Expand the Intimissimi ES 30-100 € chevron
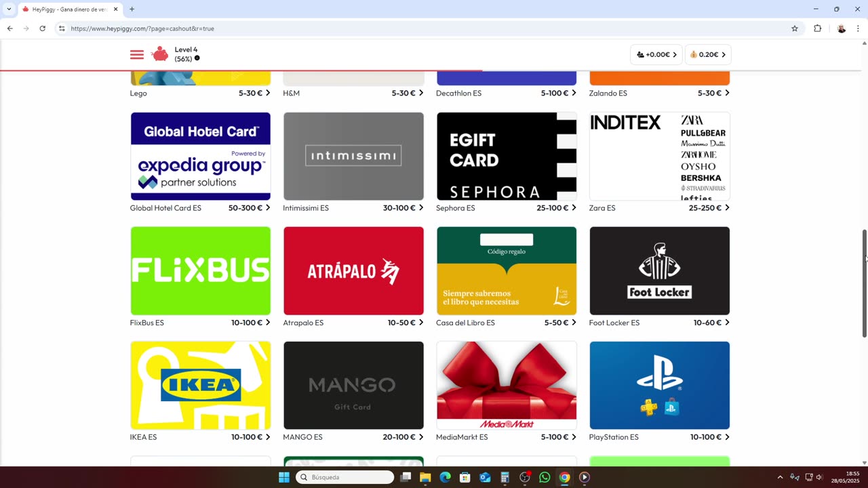This screenshot has width=868, height=488. [421, 207]
